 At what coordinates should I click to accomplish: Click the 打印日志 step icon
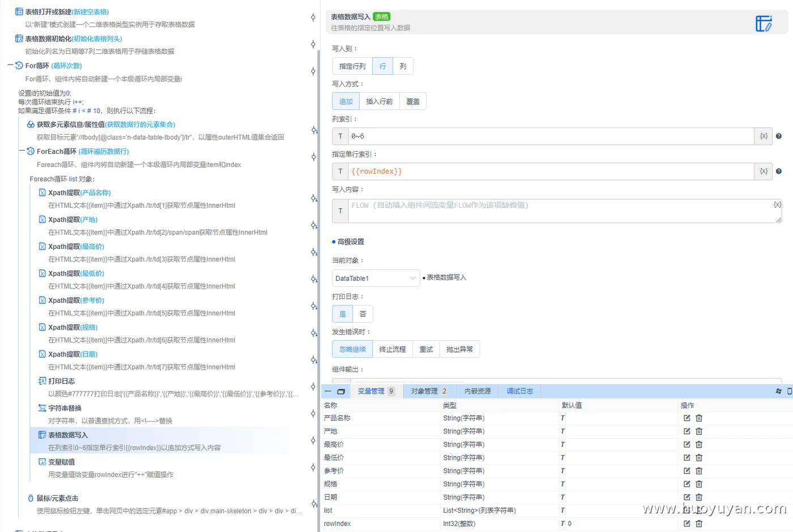[42, 381]
